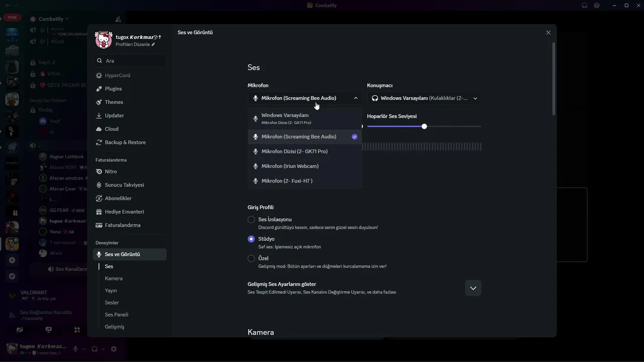Open the chevron next to user panel microphone
This screenshot has width=644, height=362.
pyautogui.click(x=84, y=349)
